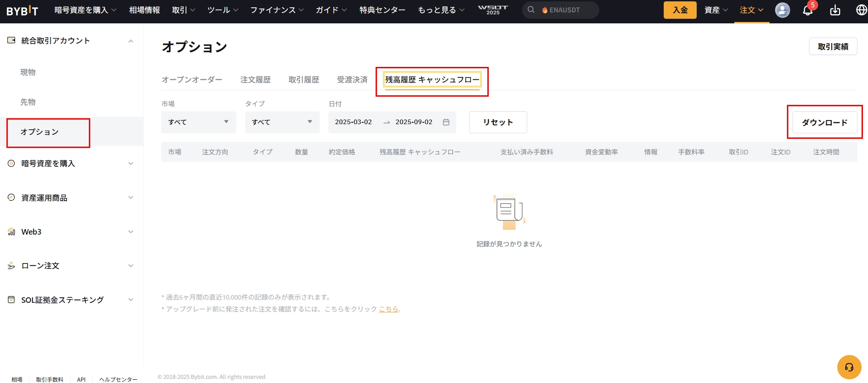Viewport: 868px width, 383px height.
Task: Click the 約定価格 column header
Action: (x=342, y=152)
